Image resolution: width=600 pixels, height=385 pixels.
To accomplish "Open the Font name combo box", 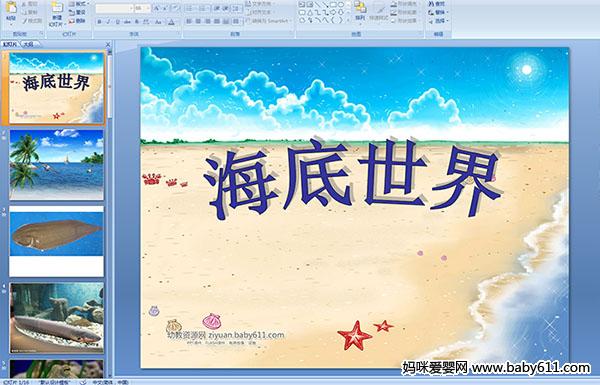I will click(114, 8).
